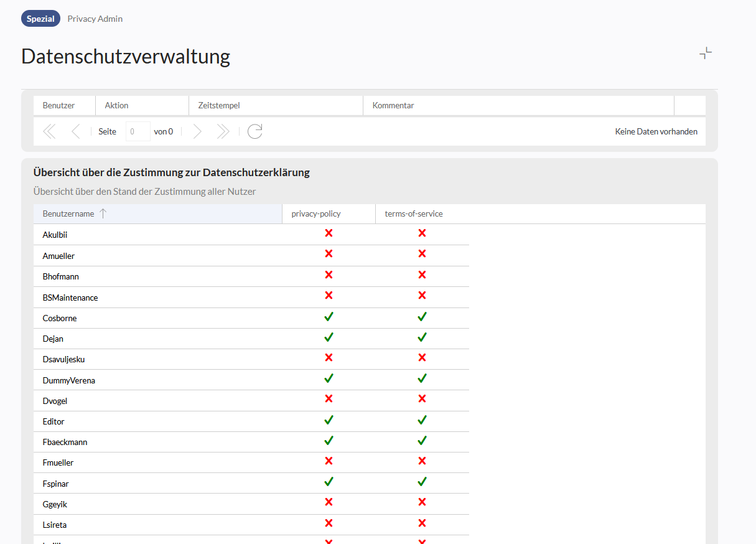
Task: Click the exit fullscreen icon
Action: click(x=705, y=54)
